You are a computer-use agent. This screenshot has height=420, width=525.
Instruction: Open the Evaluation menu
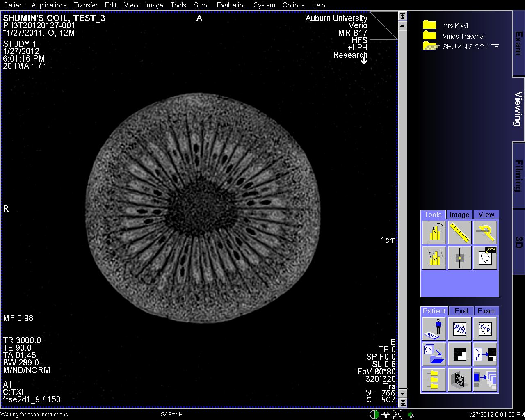(x=232, y=5)
